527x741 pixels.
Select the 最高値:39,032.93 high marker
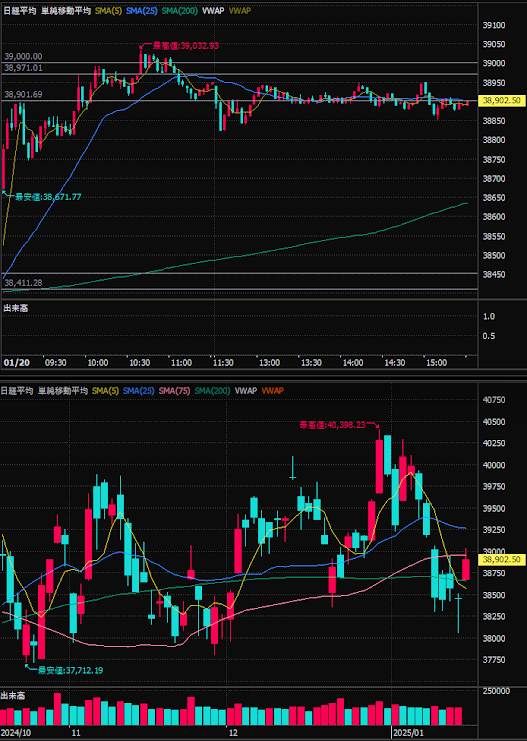coord(185,46)
